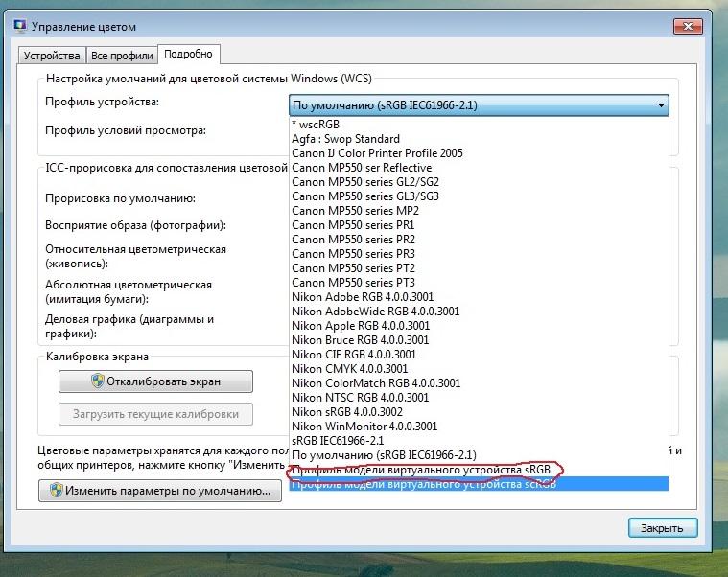The height and width of the screenshot is (577, 728).
Task: Pick Профиль модели виртуального устройства sRGB
Action: click(479, 470)
